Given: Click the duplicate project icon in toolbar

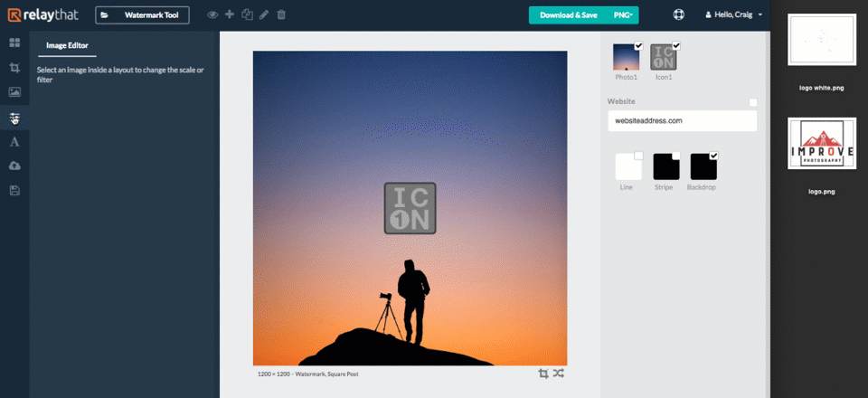Looking at the screenshot, I should pyautogui.click(x=247, y=15).
